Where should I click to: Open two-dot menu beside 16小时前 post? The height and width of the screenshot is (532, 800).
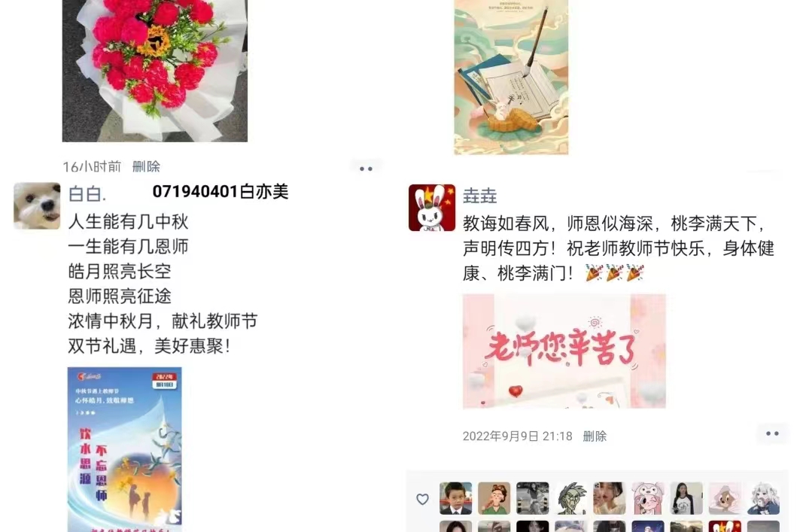coord(366,169)
